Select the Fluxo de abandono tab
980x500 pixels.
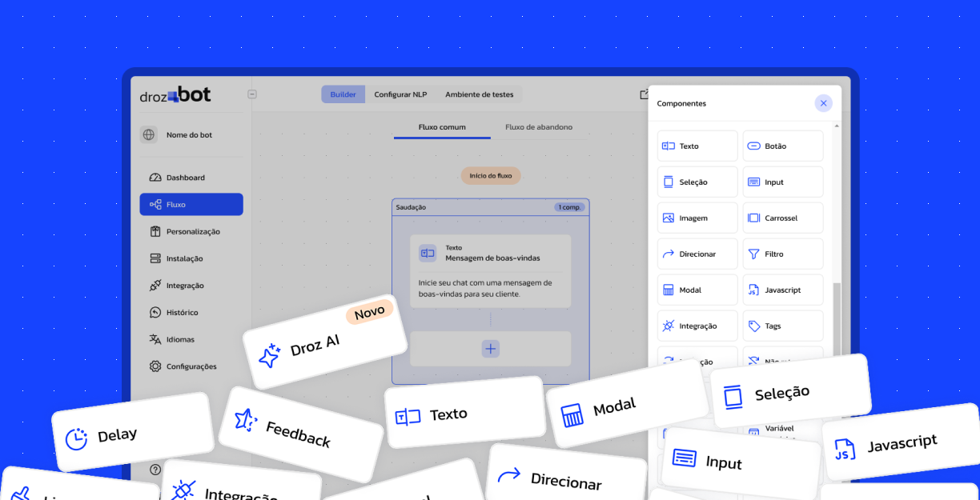click(539, 127)
